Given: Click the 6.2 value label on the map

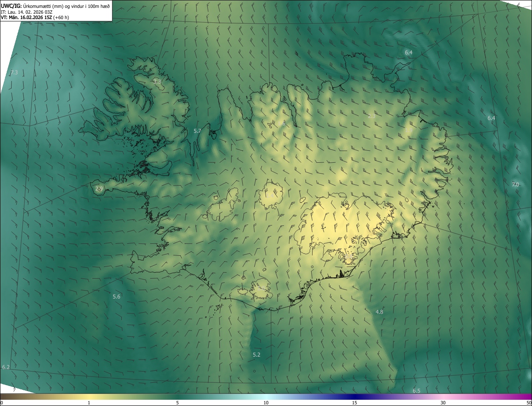Looking at the screenshot, I should tap(6, 367).
